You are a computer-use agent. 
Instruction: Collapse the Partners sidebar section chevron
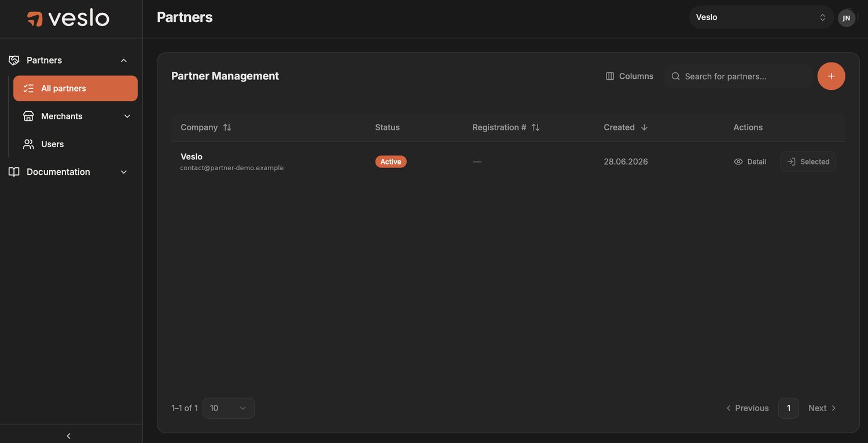point(123,60)
